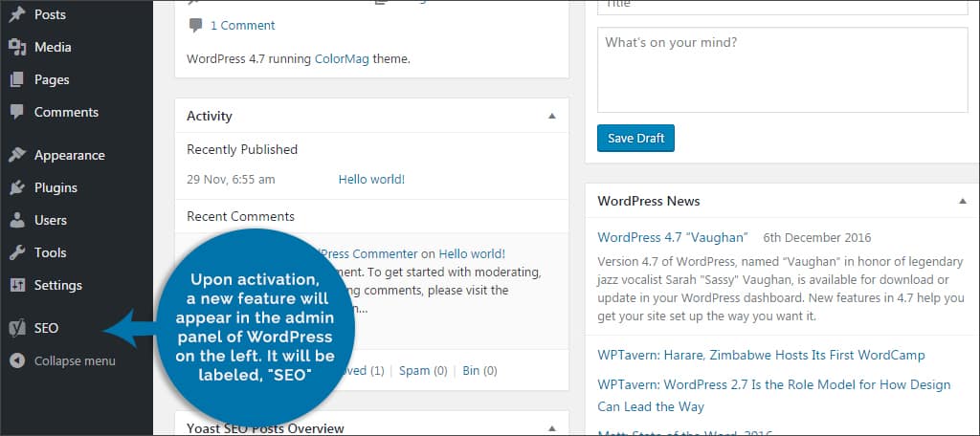The height and width of the screenshot is (436, 980).
Task: Open the 1 Comment link
Action: 242,26
